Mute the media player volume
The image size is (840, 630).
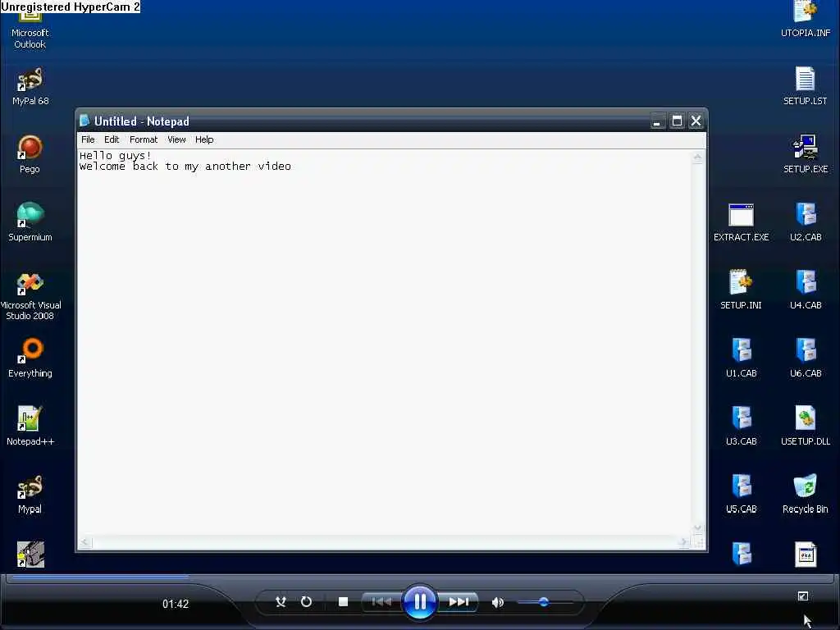tap(498, 602)
